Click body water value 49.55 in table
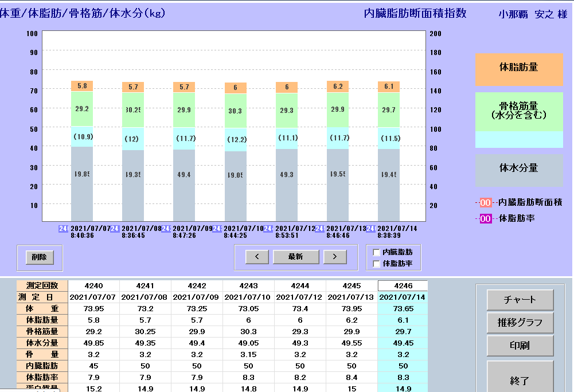This screenshot has height=392, width=574. pyautogui.click(x=352, y=343)
